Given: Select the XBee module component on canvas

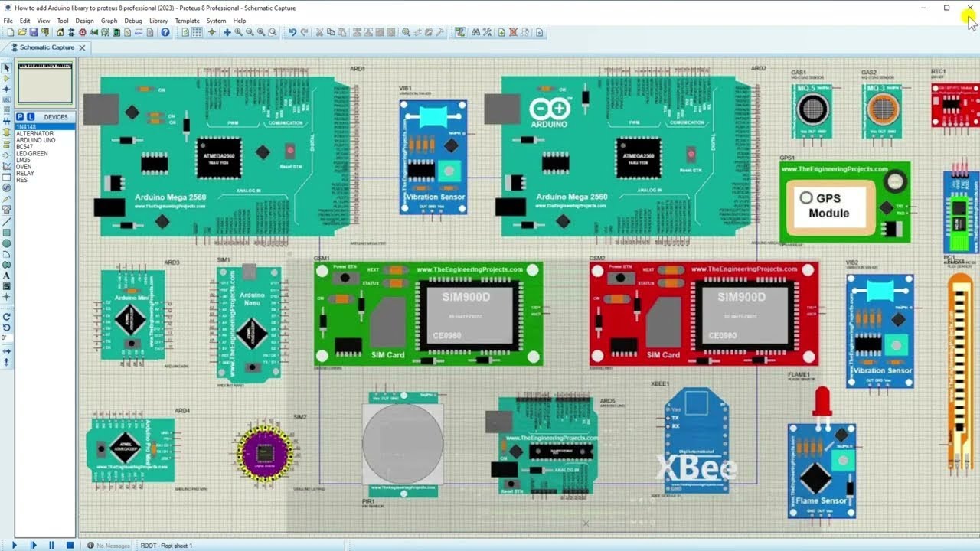Looking at the screenshot, I should pos(697,440).
